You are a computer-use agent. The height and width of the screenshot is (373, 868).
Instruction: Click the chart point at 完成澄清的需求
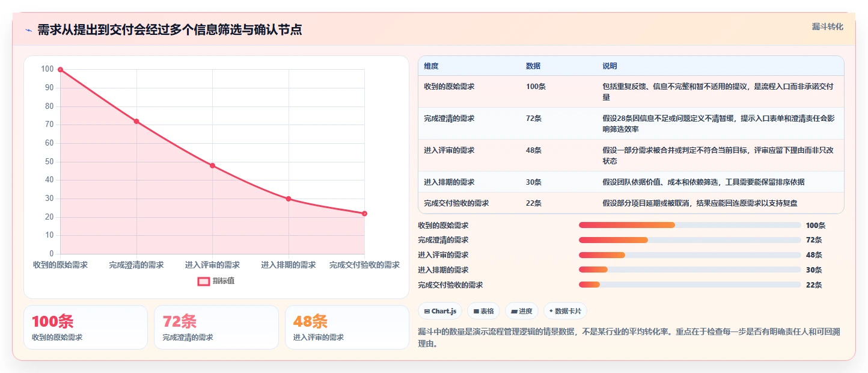pyautogui.click(x=136, y=122)
